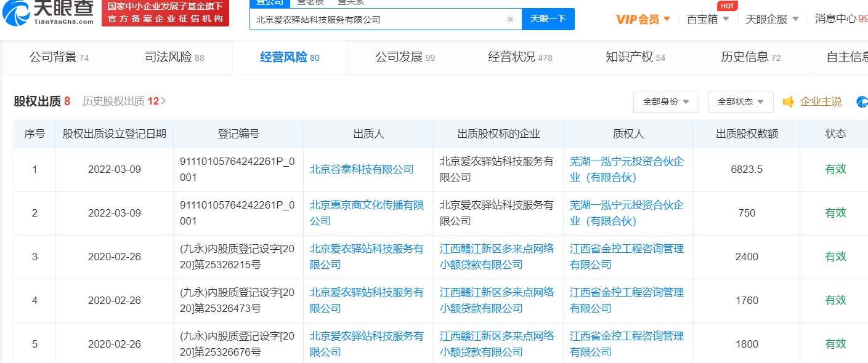
Task: Open row 1 芜湖一泓宁元投资合伙企业 pledgee link
Action: pos(627,169)
